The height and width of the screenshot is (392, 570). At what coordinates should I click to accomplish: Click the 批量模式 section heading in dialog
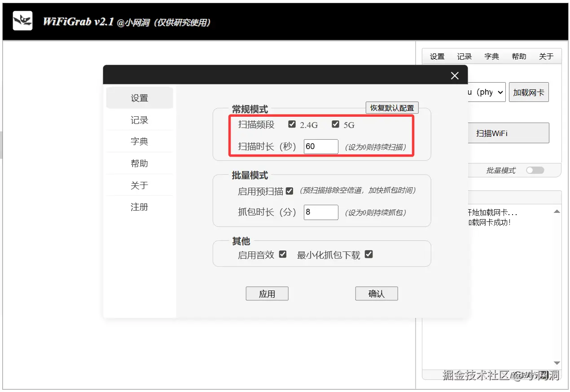click(250, 175)
